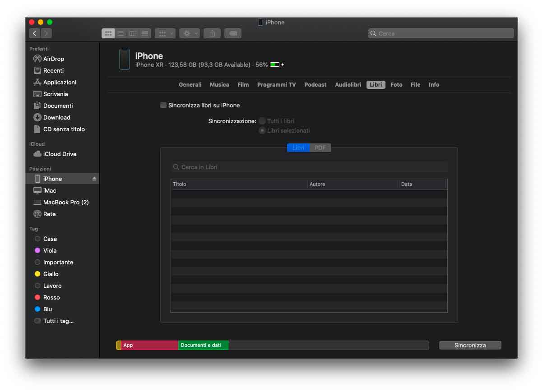This screenshot has width=543, height=392.
Task: Enable Sincronizza libri su iPhone checkbox
Action: point(163,105)
